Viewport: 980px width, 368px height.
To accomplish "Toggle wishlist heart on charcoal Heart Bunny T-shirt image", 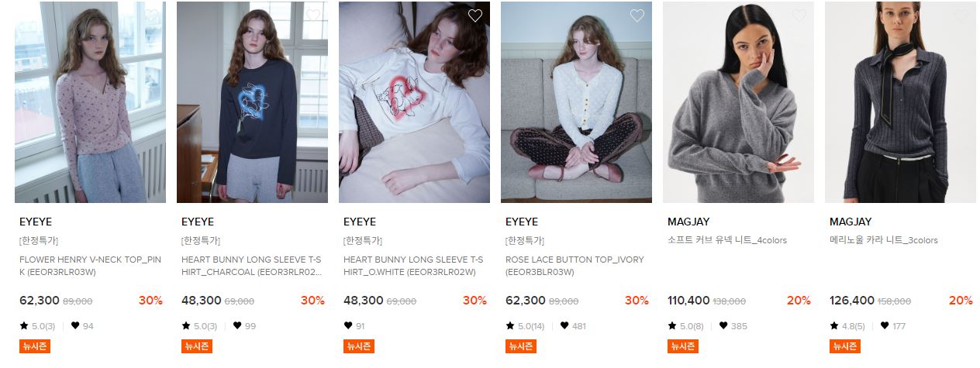I will [313, 15].
